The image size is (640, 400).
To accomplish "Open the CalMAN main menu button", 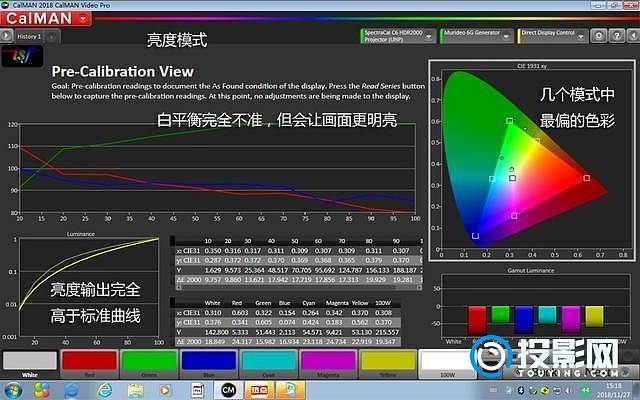I will 46,18.
